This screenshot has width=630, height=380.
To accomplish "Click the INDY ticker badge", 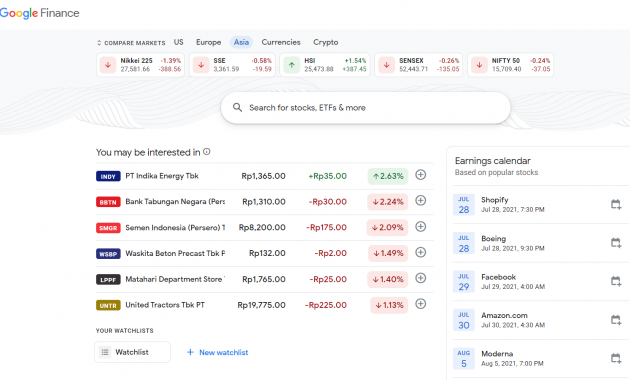I will pos(108,176).
